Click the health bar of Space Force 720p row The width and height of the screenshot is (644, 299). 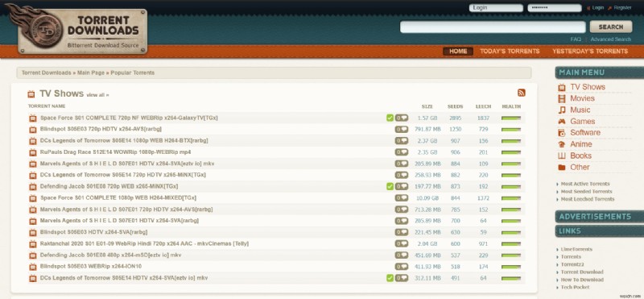(x=511, y=118)
